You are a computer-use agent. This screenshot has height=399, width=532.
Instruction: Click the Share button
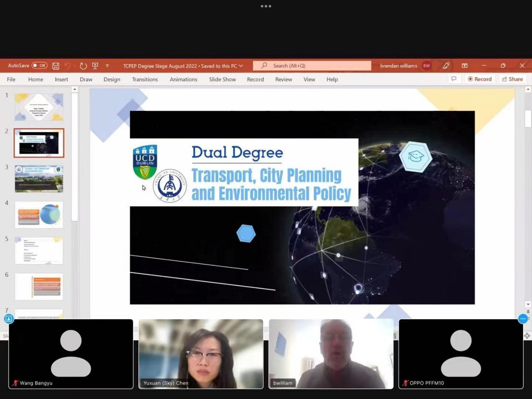[x=512, y=79]
